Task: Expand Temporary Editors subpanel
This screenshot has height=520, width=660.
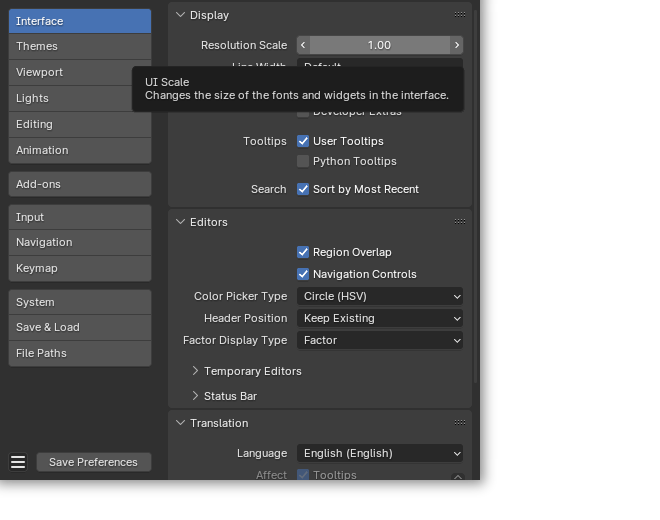Action: click(x=195, y=371)
